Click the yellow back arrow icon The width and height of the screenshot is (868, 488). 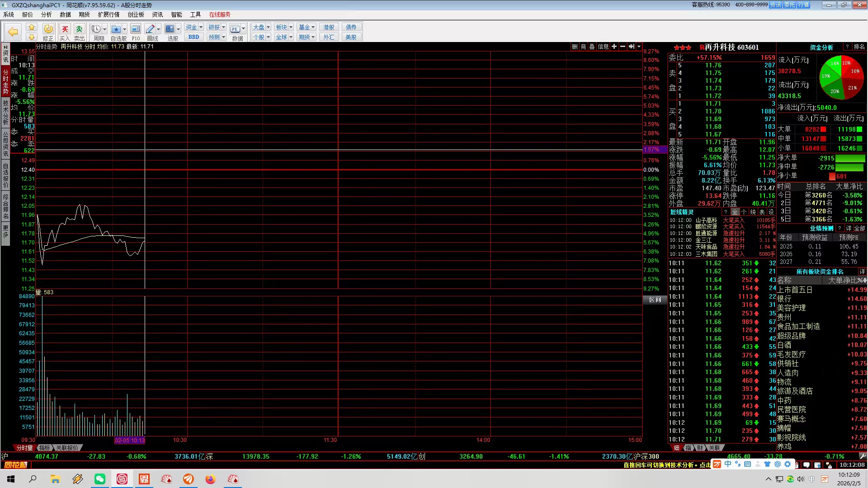click(13, 32)
